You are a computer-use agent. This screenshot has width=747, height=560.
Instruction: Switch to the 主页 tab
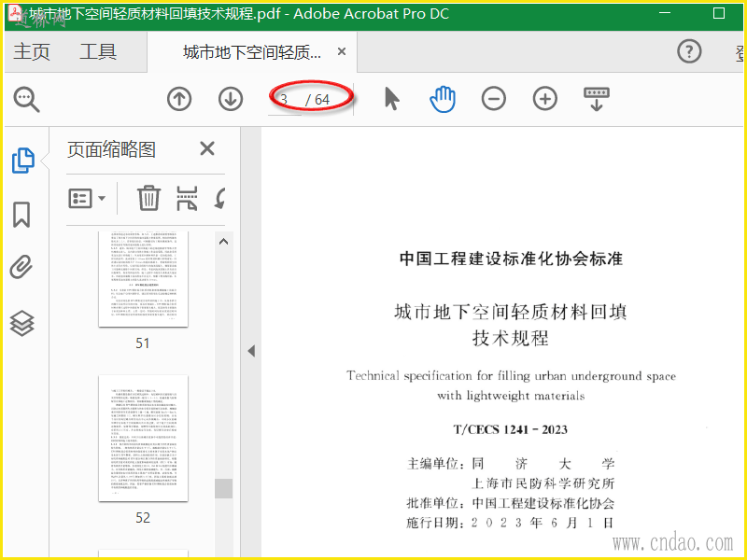click(x=32, y=51)
